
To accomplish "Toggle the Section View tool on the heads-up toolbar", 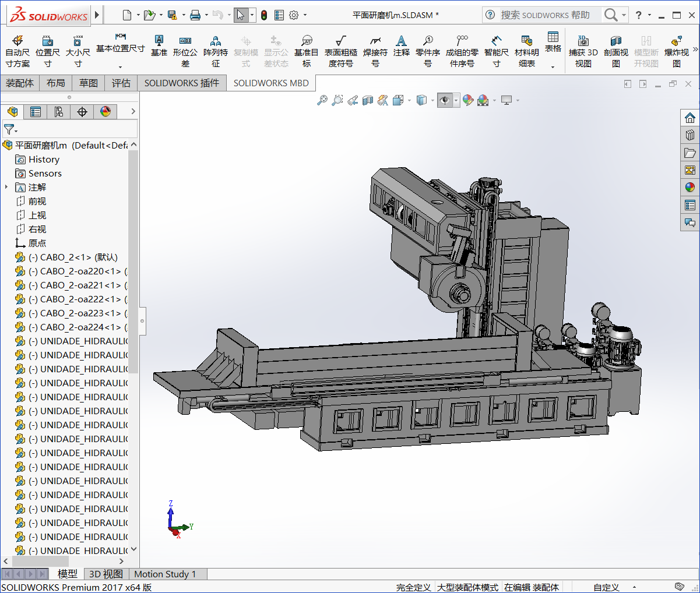I will (x=368, y=100).
